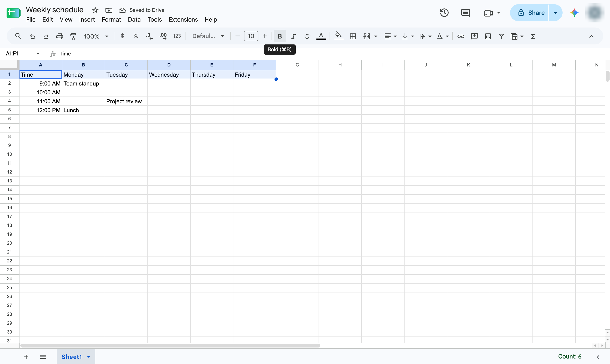This screenshot has width=610, height=364.
Task: Open the Default font dropdown
Action: point(208,36)
